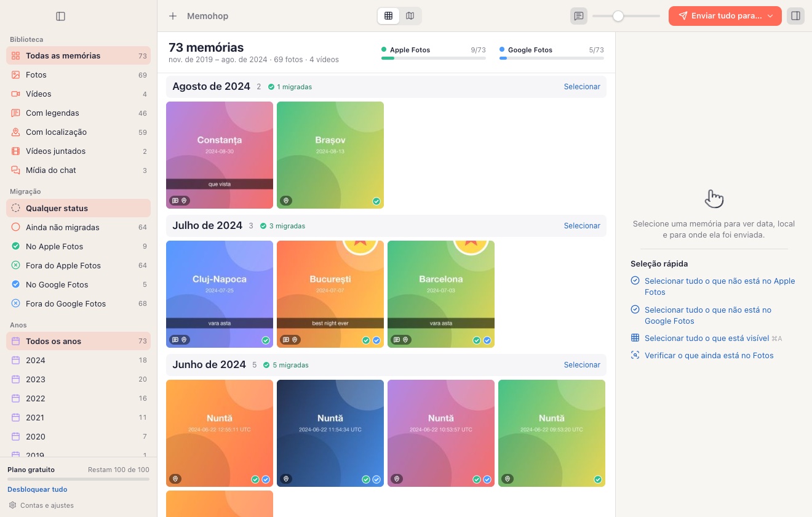The height and width of the screenshot is (517, 812).
Task: Click Verificar o que ainda está no Fotos
Action: pyautogui.click(x=702, y=355)
